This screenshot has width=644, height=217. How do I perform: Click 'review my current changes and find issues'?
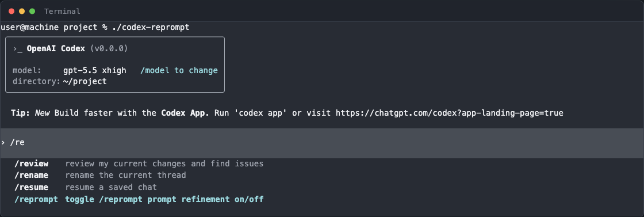[x=164, y=163]
